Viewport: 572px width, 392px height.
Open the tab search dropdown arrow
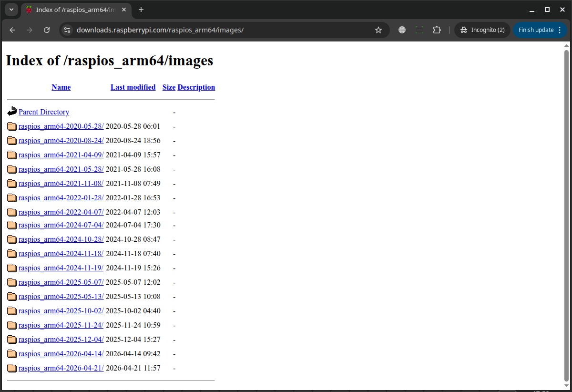11,10
